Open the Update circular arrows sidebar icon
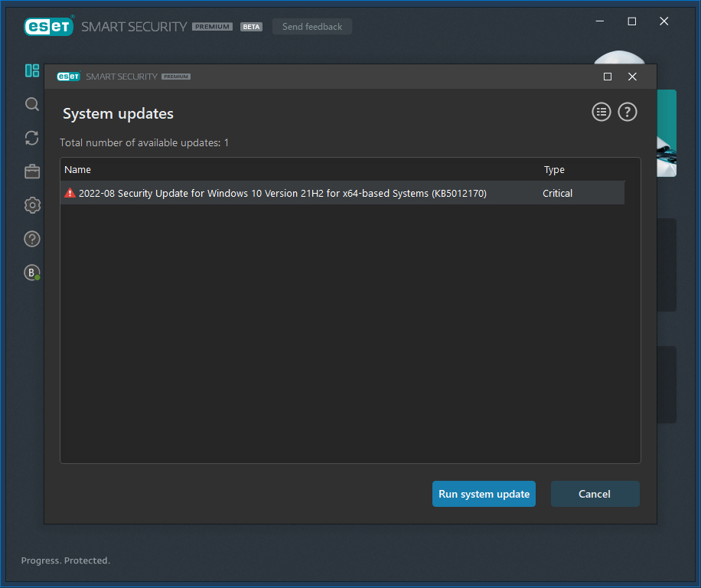 pyautogui.click(x=31, y=138)
